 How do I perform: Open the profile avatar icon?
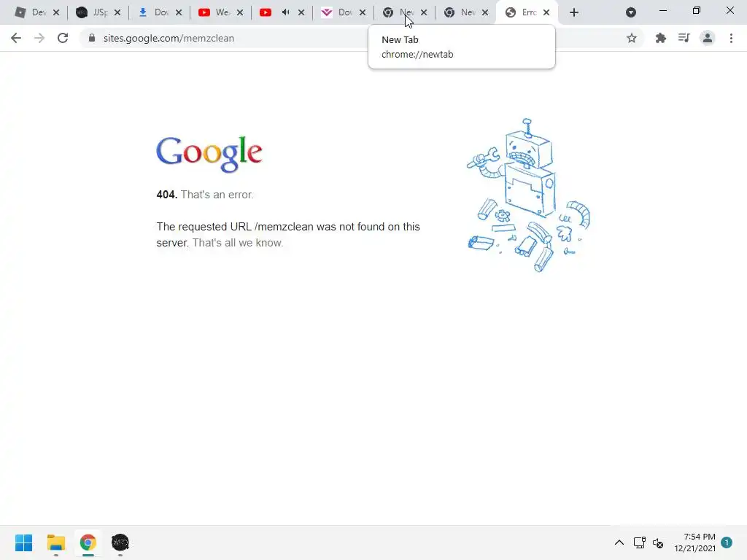pyautogui.click(x=708, y=38)
